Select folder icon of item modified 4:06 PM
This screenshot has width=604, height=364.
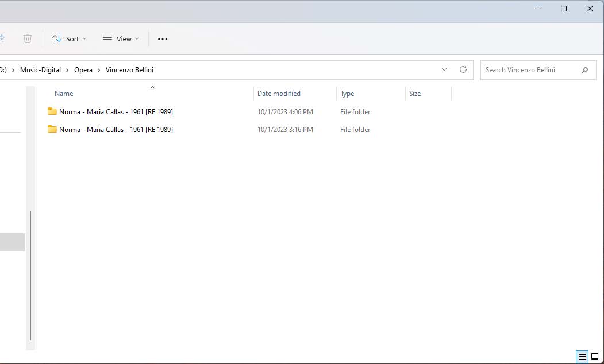pos(52,111)
